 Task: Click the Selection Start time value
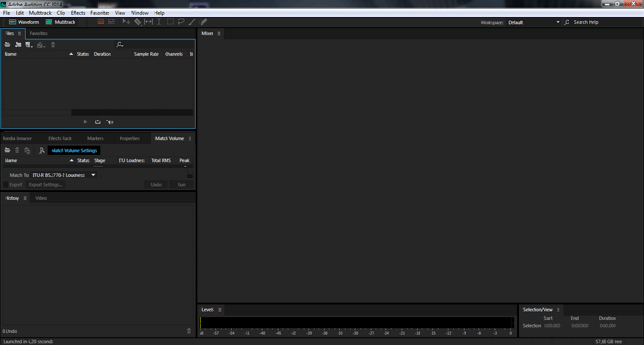click(552, 326)
